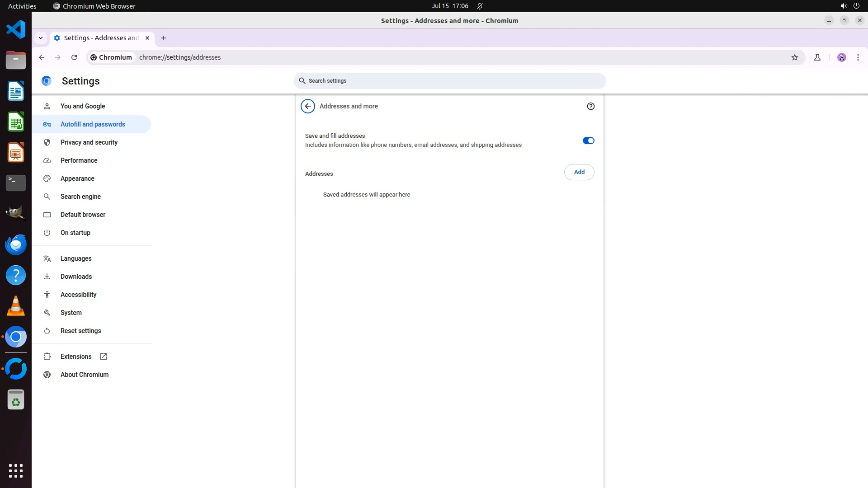Launch VLC from the Ubuntu dock
The image size is (868, 488).
16,306
